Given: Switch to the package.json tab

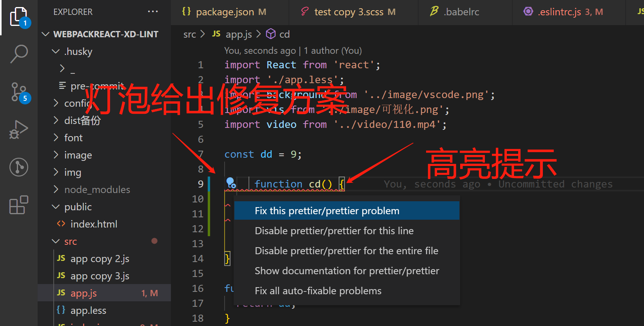Looking at the screenshot, I should pyautogui.click(x=225, y=12).
